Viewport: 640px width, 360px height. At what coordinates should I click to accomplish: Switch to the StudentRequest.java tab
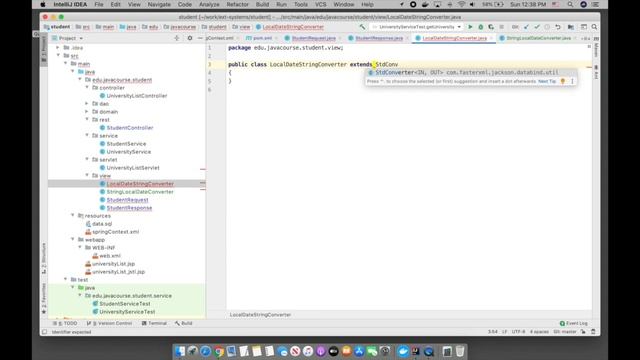pos(313,38)
